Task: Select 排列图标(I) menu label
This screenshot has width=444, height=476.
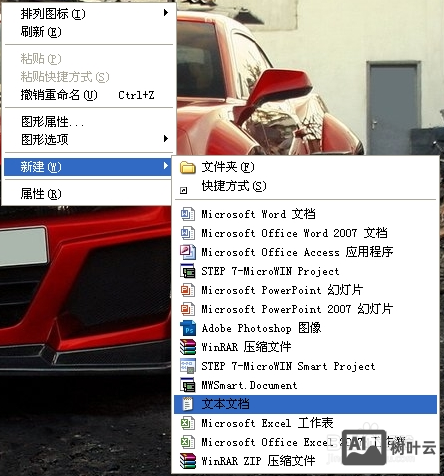Action: [x=53, y=14]
